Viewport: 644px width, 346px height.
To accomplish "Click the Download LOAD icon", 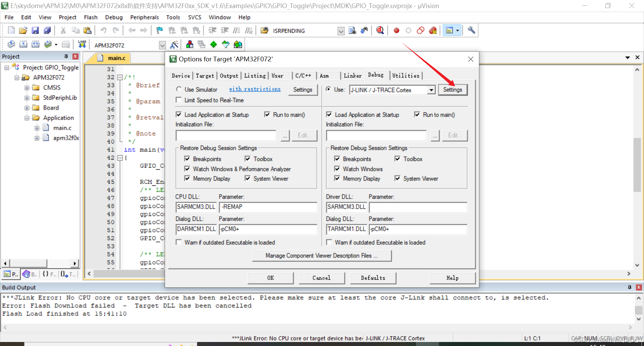I will (82, 44).
